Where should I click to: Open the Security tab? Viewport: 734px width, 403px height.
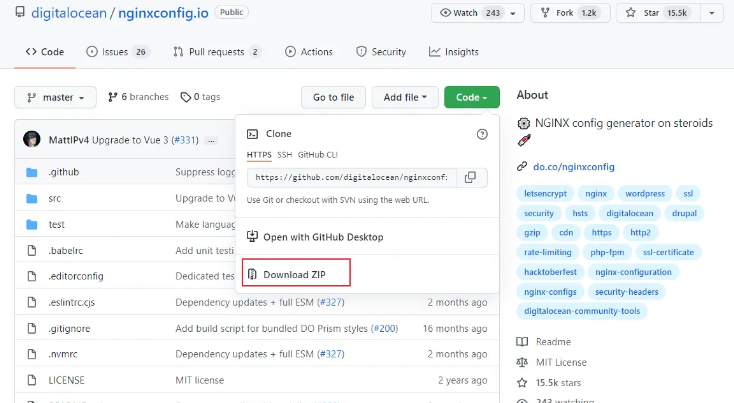pos(381,52)
